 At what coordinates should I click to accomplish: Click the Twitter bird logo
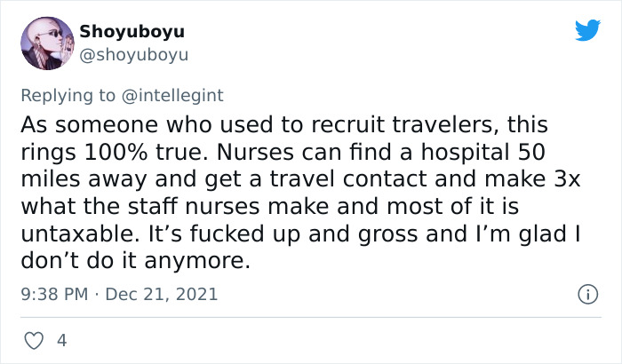pos(587,31)
